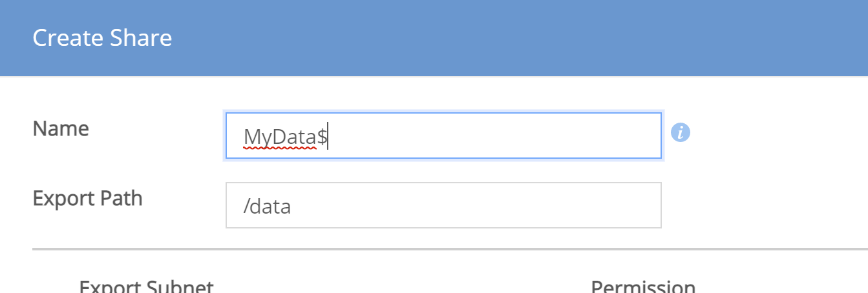Click the Create Share dialog title
Viewport: 868px width, 293px height.
coord(102,38)
